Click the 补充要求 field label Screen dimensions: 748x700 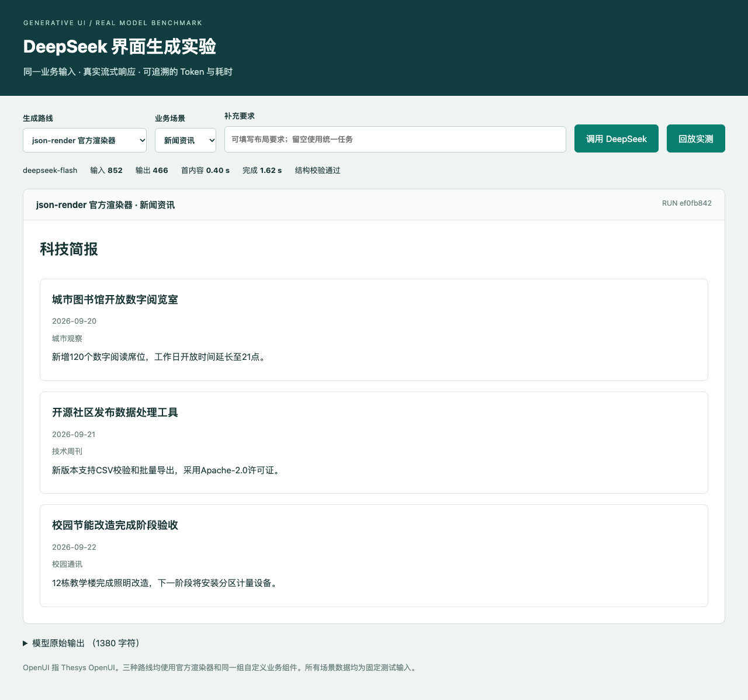[x=240, y=116]
